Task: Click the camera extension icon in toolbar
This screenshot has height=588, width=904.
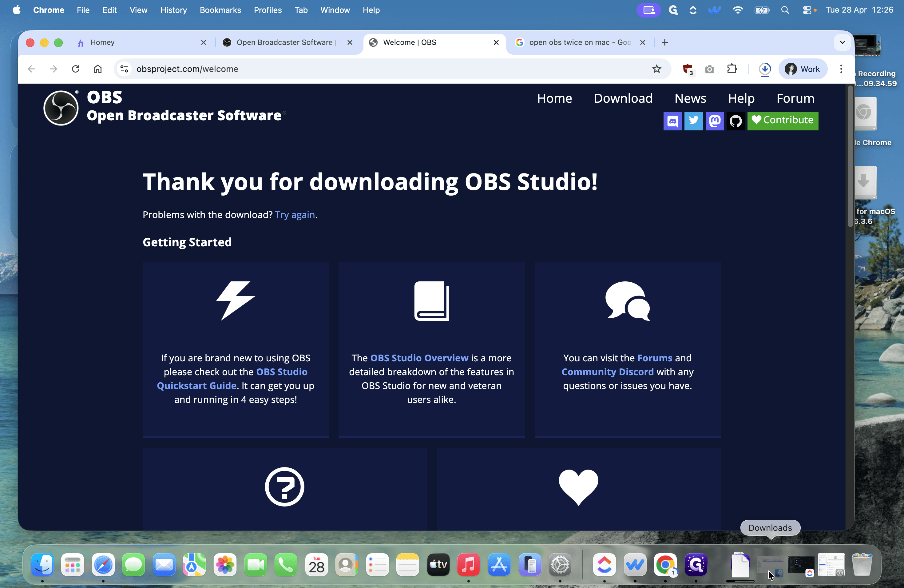Action: 709,69
